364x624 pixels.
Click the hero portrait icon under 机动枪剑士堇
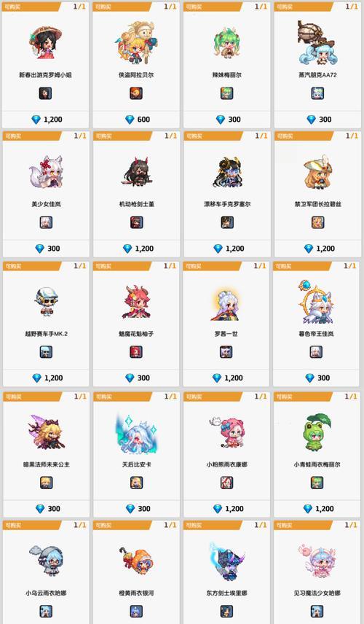click(x=137, y=222)
